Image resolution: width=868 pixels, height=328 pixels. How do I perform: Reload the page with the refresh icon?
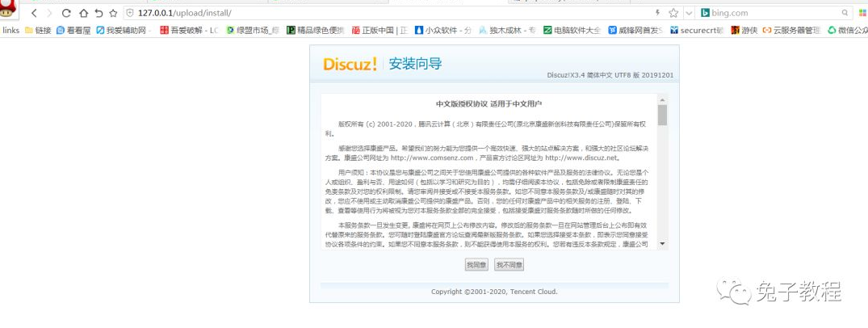coord(66,13)
